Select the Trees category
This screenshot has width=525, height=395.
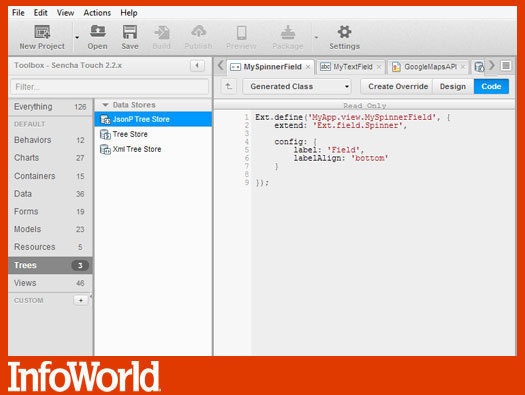pyautogui.click(x=50, y=265)
